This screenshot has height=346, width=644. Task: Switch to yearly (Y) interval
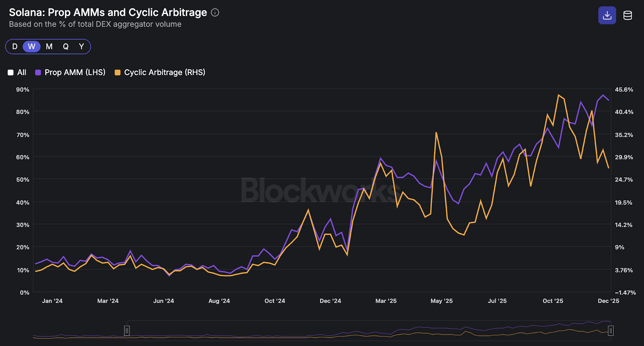pos(81,47)
